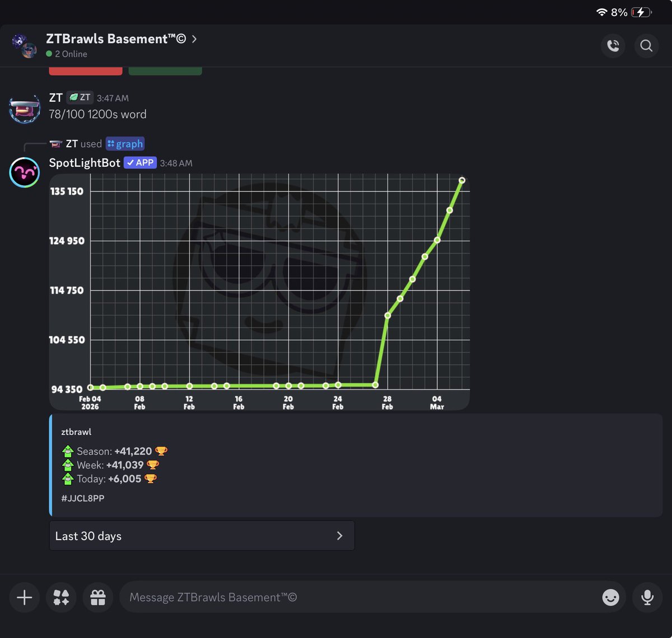Open SpotLightBot username
This screenshot has width=672, height=638.
[x=85, y=163]
